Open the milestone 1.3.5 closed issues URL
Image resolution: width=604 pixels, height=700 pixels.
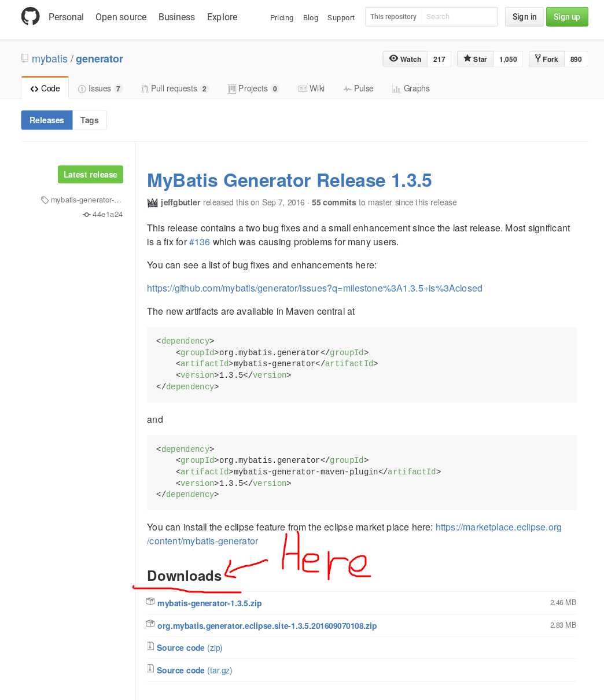click(x=315, y=288)
